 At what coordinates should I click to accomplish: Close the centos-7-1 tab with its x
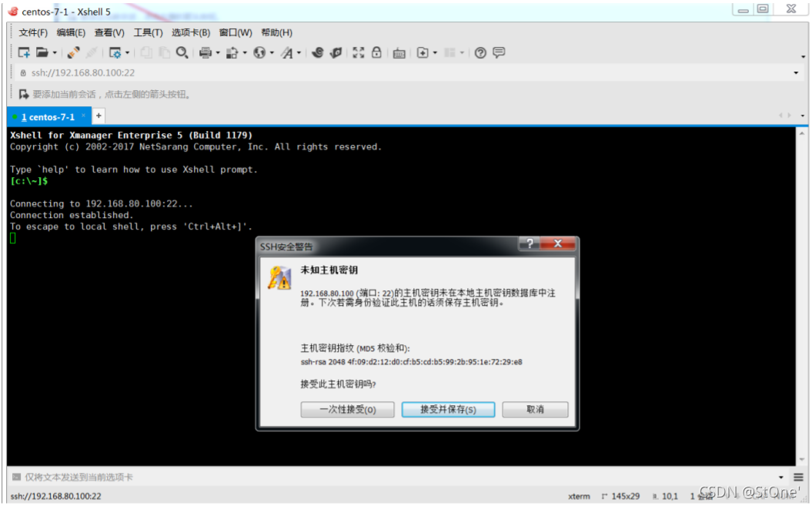pos(83,116)
